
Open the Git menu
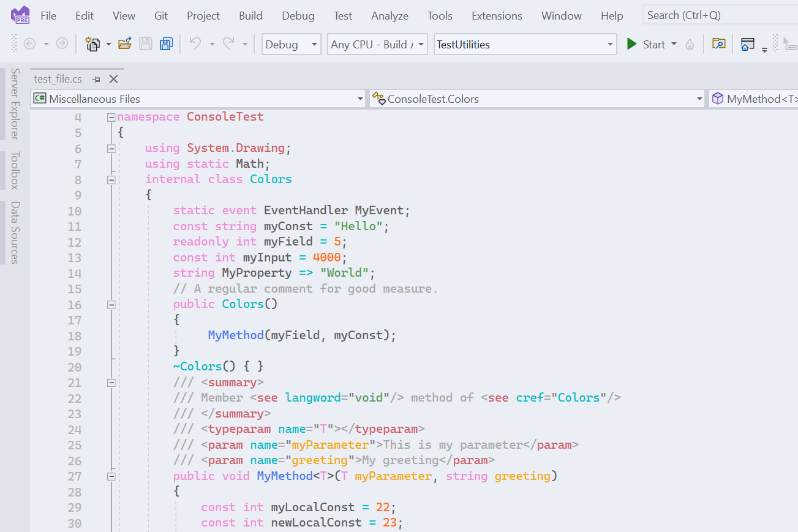pos(160,15)
